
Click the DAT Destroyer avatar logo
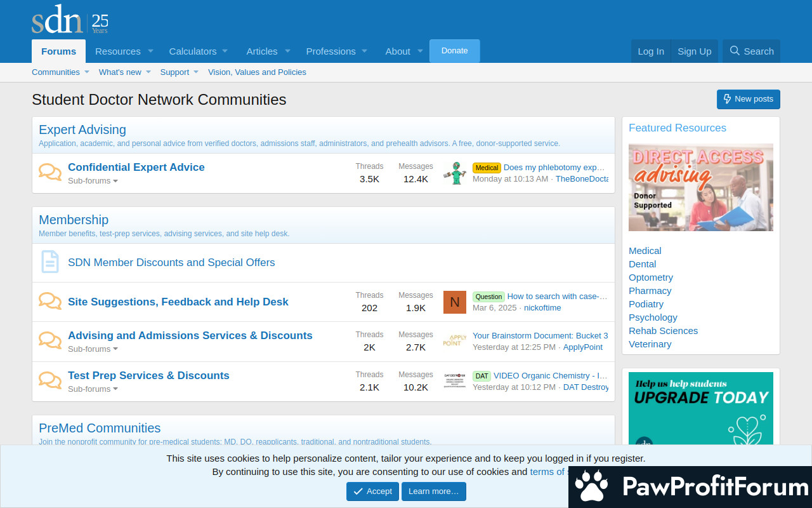(x=454, y=381)
